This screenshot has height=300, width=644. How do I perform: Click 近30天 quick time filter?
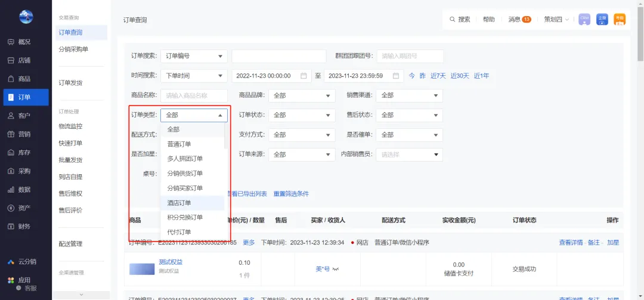tap(459, 76)
